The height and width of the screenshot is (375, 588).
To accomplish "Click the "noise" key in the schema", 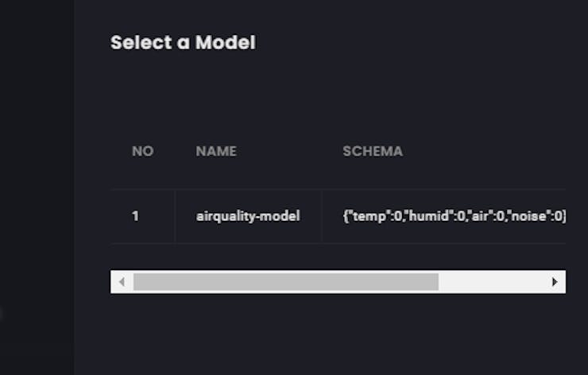I will coord(528,215).
